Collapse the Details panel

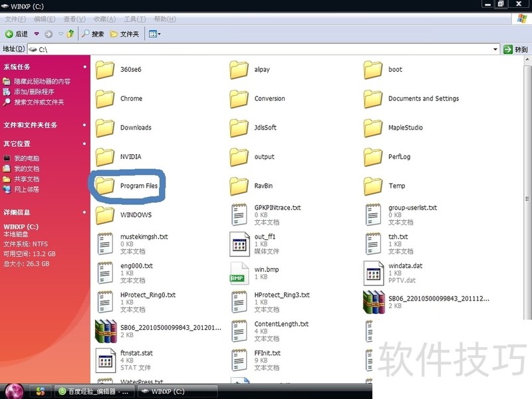pos(84,212)
